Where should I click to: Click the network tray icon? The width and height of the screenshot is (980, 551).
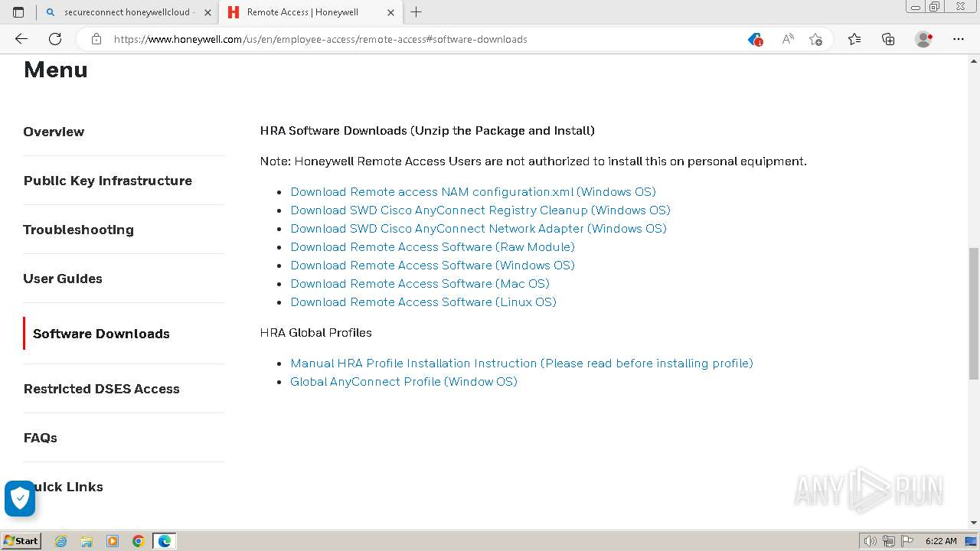(x=888, y=541)
